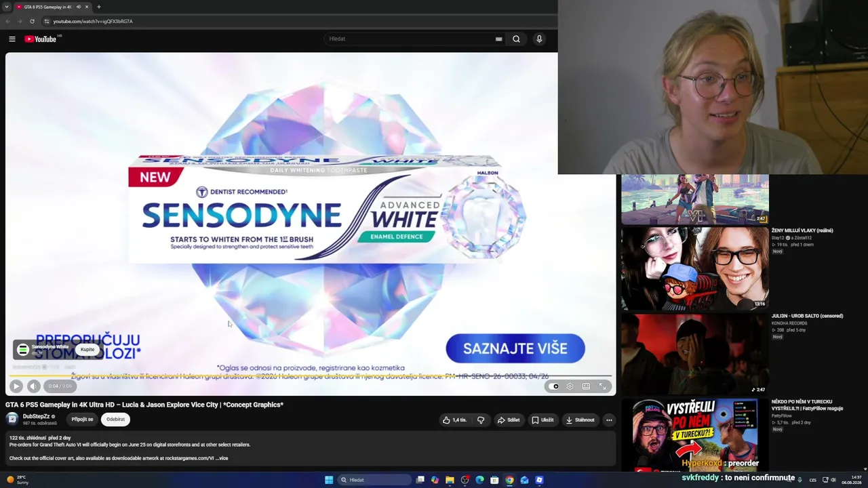Like the video showing 1,4 tis.

pos(454,420)
